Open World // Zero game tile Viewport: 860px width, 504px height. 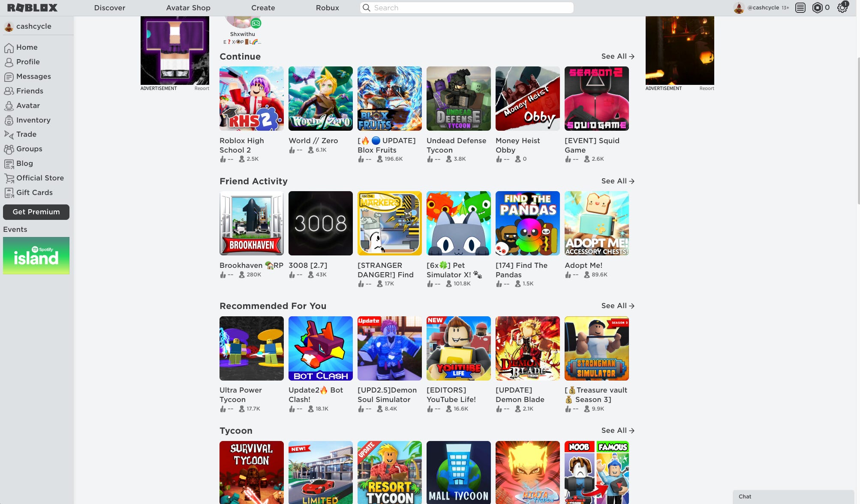tap(321, 99)
